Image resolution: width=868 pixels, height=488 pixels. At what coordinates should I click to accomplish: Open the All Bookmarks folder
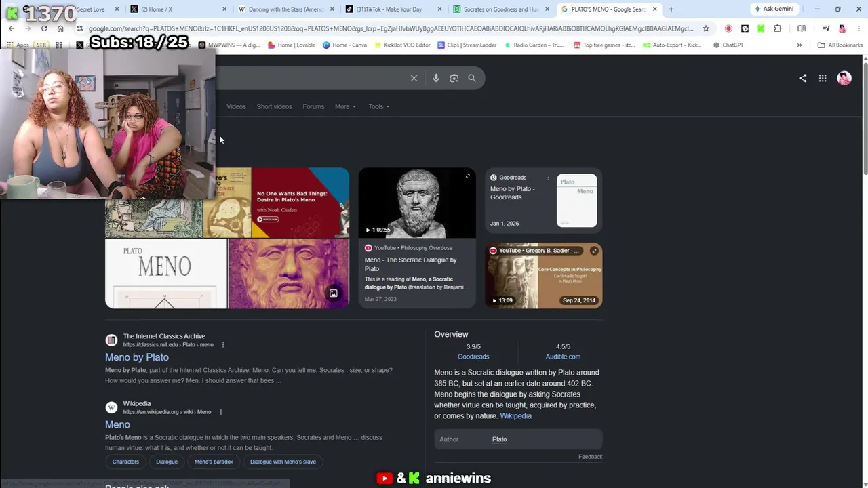(840, 45)
